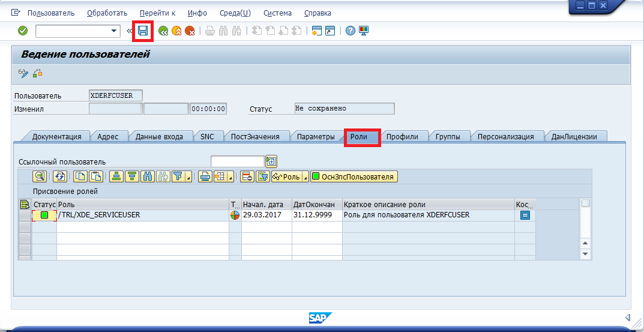
Task: Switch to the Профили tab
Action: (x=402, y=136)
